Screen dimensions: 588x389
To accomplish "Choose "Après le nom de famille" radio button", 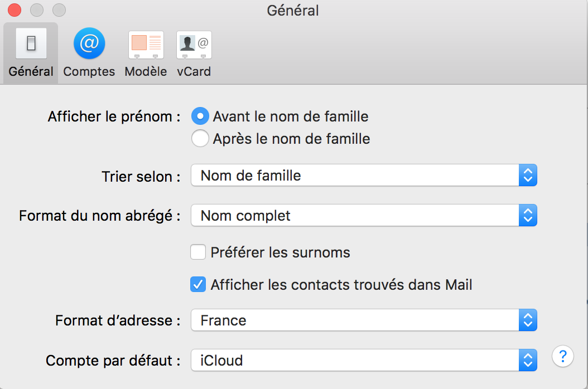I will tap(200, 138).
